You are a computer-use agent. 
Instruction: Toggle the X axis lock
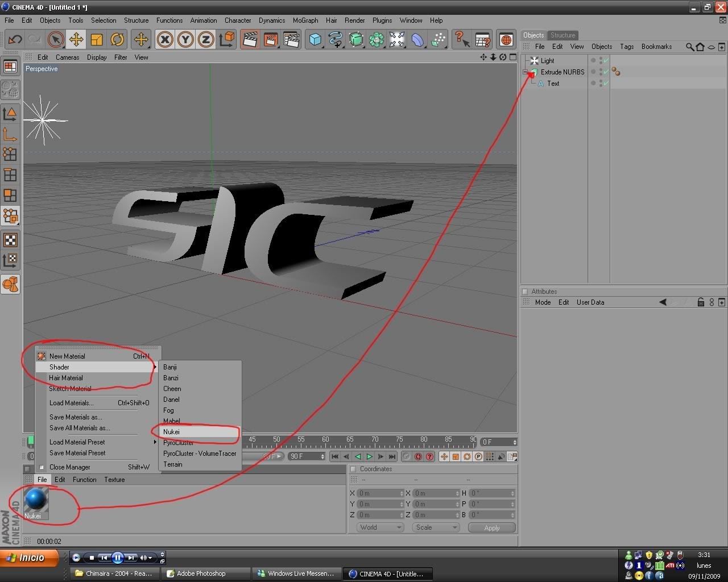coord(165,39)
